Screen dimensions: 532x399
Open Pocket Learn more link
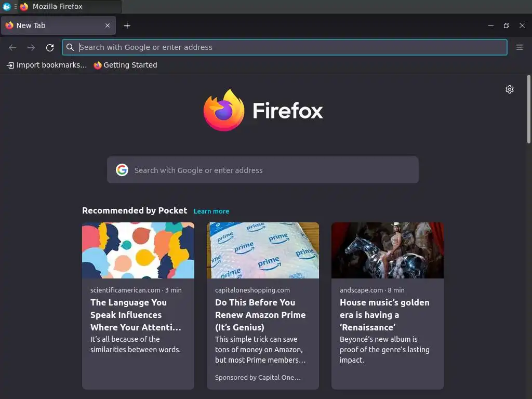pos(211,211)
